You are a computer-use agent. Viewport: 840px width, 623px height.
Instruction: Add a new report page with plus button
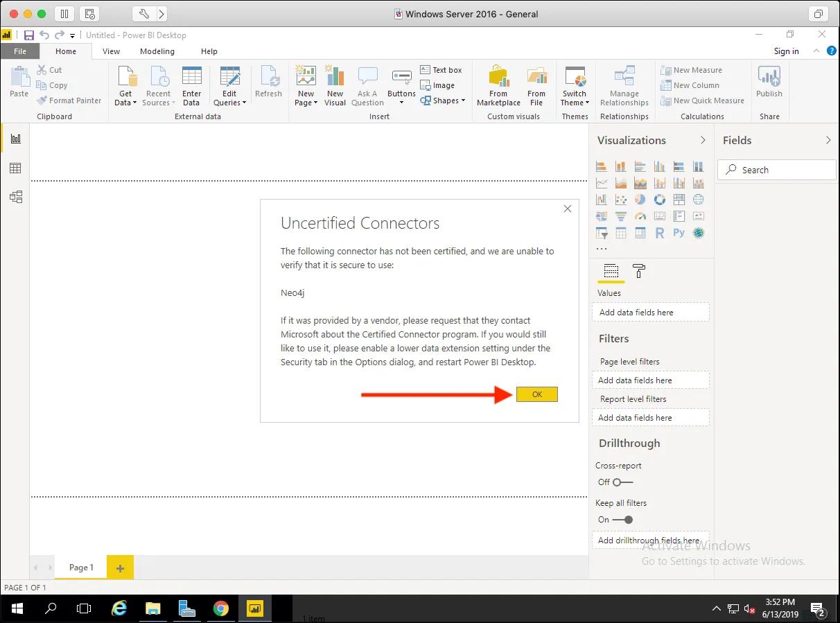120,568
